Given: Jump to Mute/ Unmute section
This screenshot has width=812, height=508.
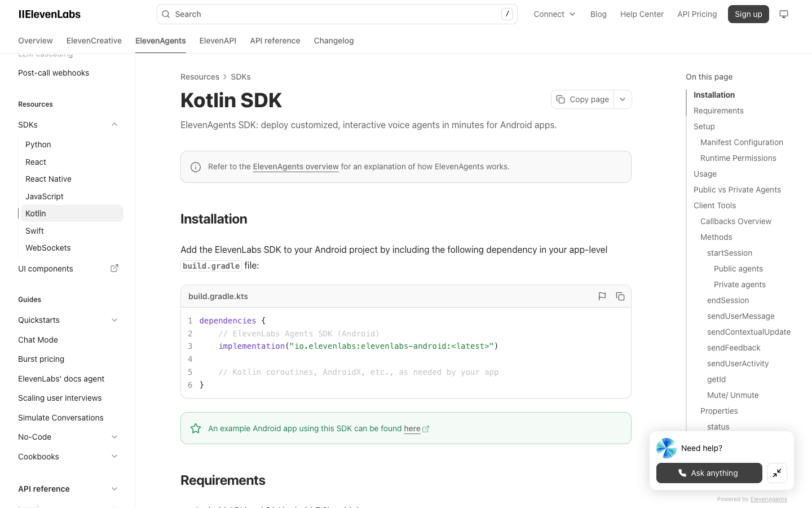Looking at the screenshot, I should [733, 395].
